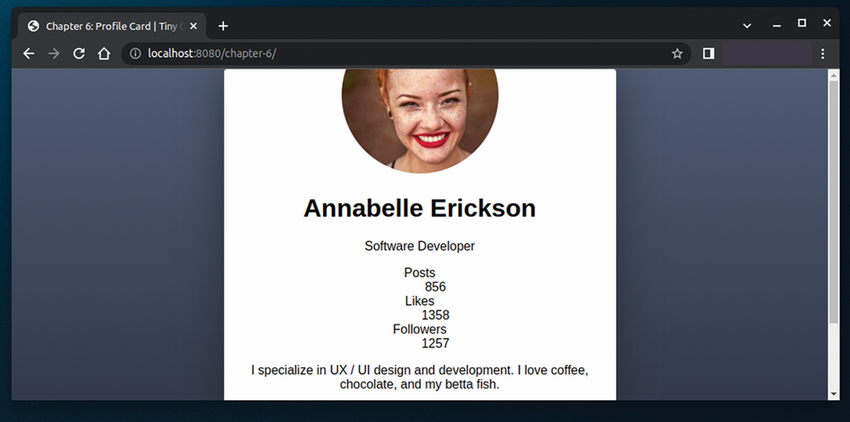Bookmark this page with the star icon

pyautogui.click(x=677, y=53)
